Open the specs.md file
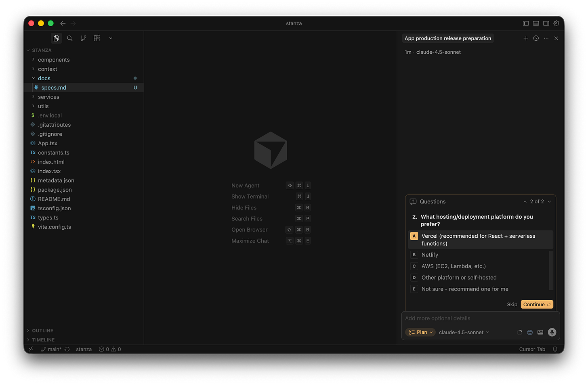The image size is (588, 385). coord(53,87)
